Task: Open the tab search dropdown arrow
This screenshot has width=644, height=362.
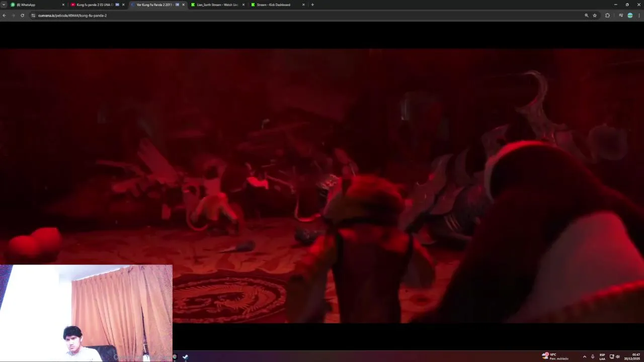Action: point(4,5)
